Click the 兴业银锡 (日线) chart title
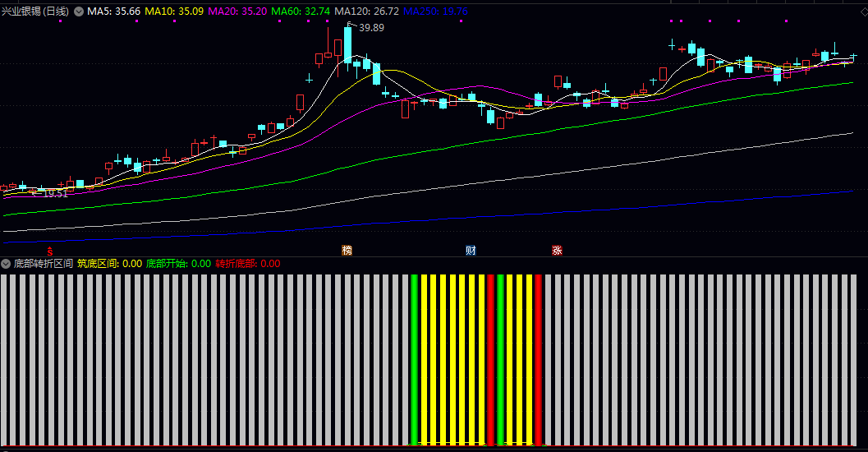The width and height of the screenshot is (868, 452). click(35, 11)
